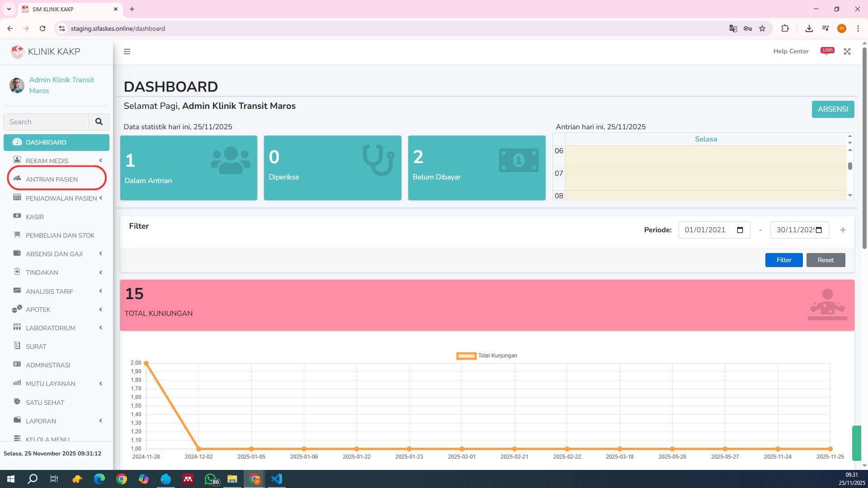The height and width of the screenshot is (488, 868).
Task: Click the Periode start date field
Action: (x=708, y=230)
